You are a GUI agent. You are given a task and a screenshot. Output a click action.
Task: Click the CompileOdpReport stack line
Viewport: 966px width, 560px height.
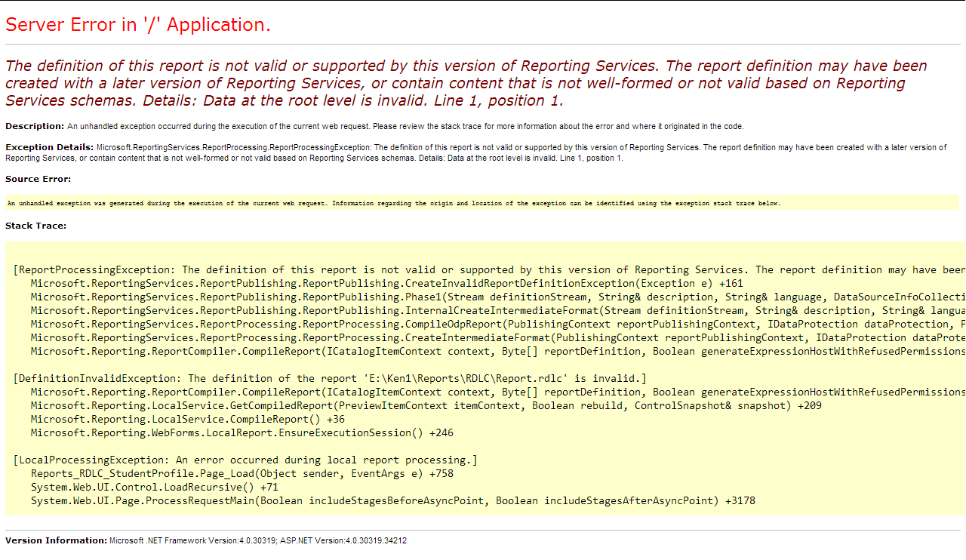tap(498, 324)
